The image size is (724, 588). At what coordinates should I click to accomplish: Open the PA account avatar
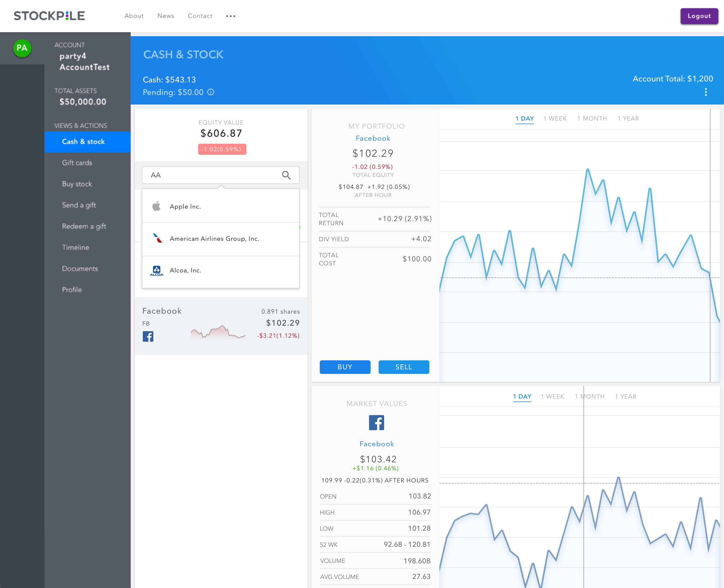click(22, 48)
